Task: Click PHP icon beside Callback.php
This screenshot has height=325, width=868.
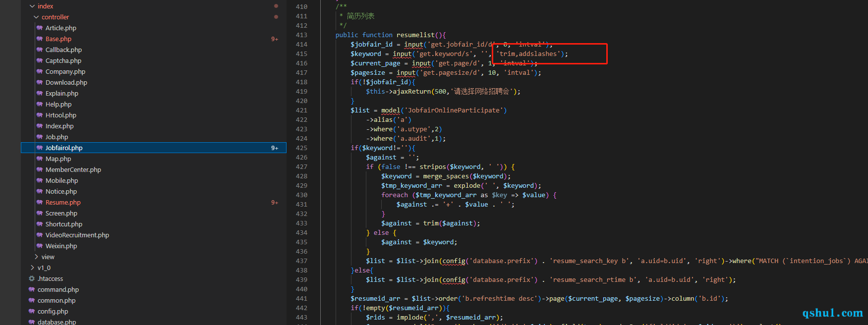Action: (x=40, y=50)
